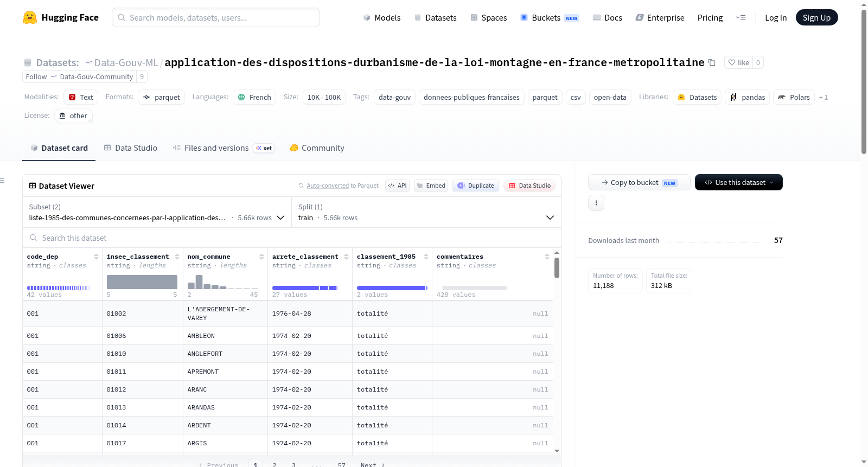Click the Hugging Face logo icon
Viewport: 868px width, 467px height.
pyautogui.click(x=30, y=17)
